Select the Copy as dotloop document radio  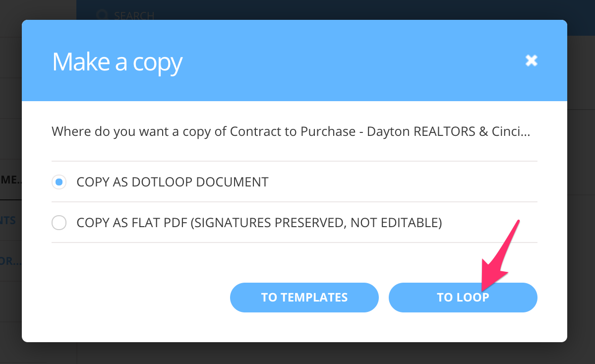59,182
